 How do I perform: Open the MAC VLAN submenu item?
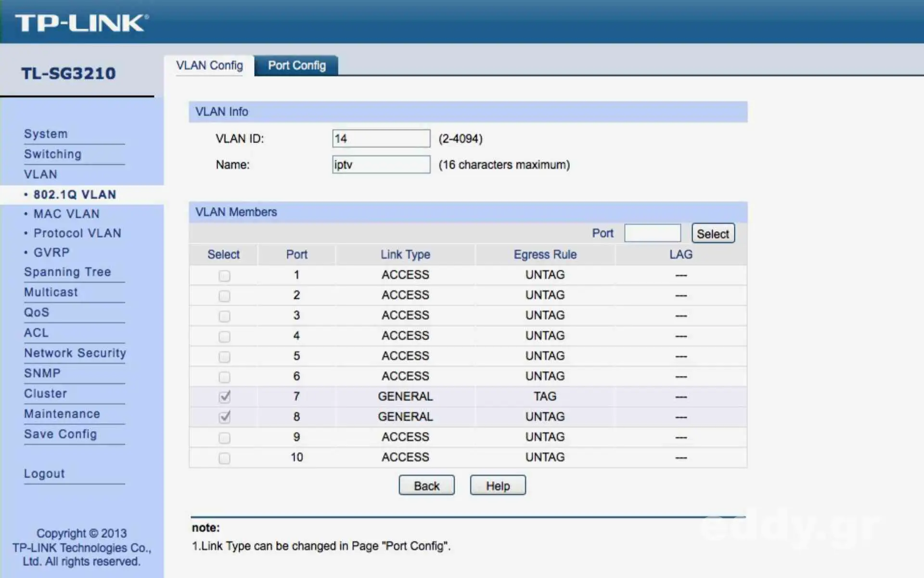[x=66, y=214]
